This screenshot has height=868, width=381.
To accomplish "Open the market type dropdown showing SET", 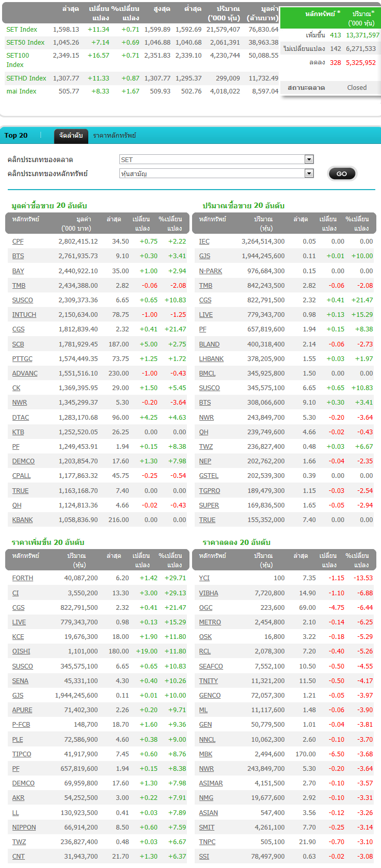I will click(216, 159).
